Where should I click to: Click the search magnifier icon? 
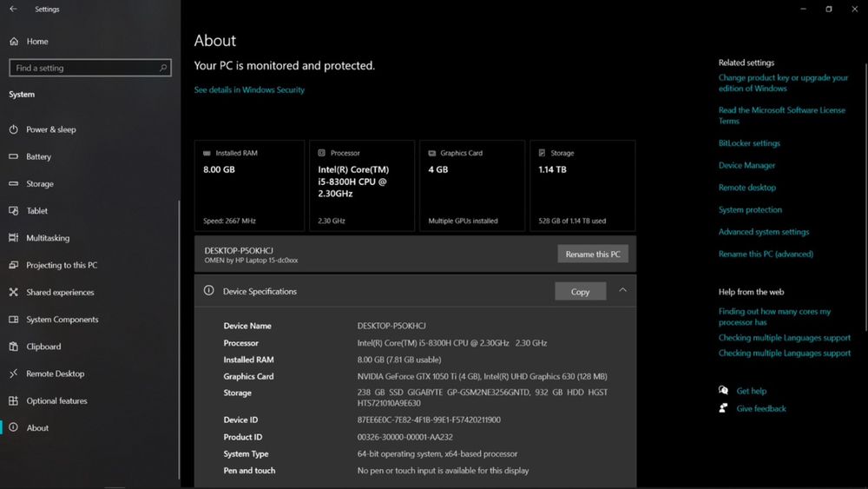point(163,68)
